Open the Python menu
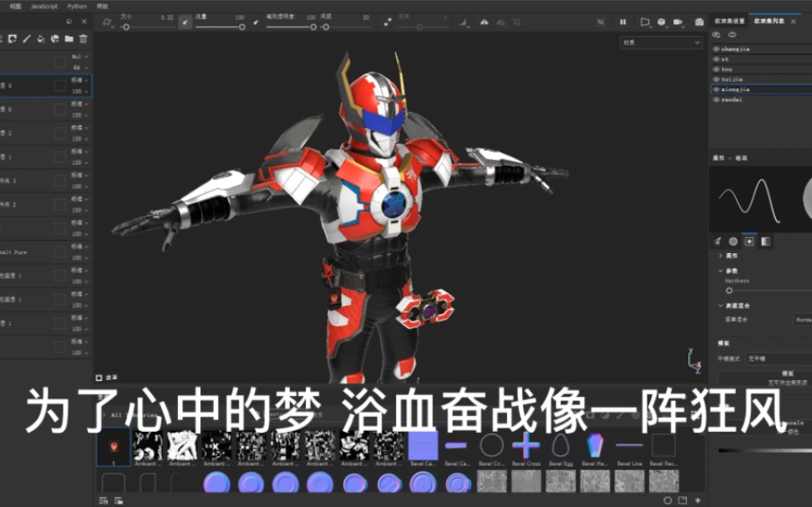The height and width of the screenshot is (507, 812). [77, 6]
